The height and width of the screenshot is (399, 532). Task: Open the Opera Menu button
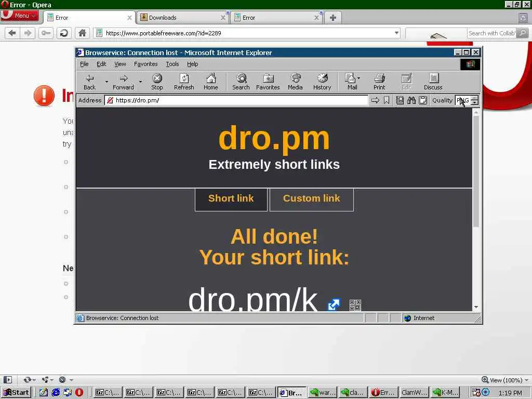[19, 16]
